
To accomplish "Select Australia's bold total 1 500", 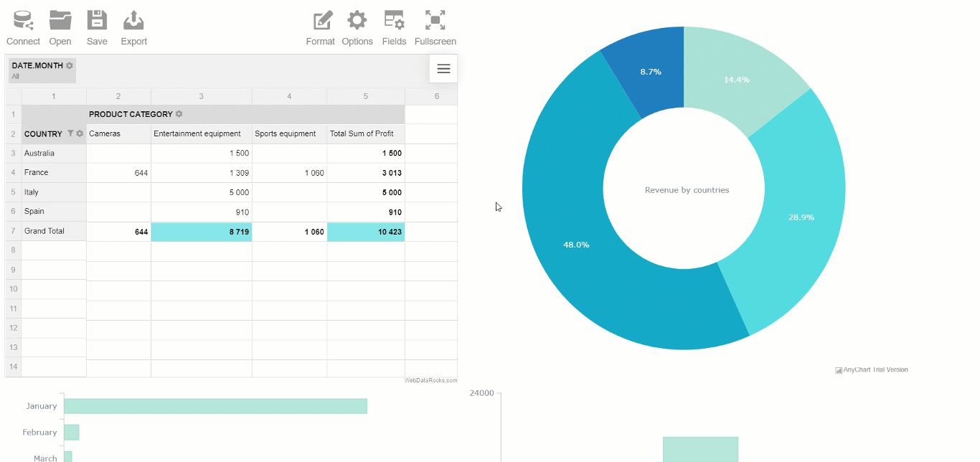I will 366,154.
